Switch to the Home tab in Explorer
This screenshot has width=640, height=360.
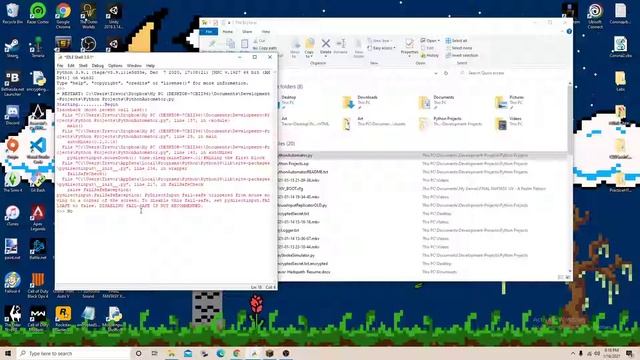(227, 31)
